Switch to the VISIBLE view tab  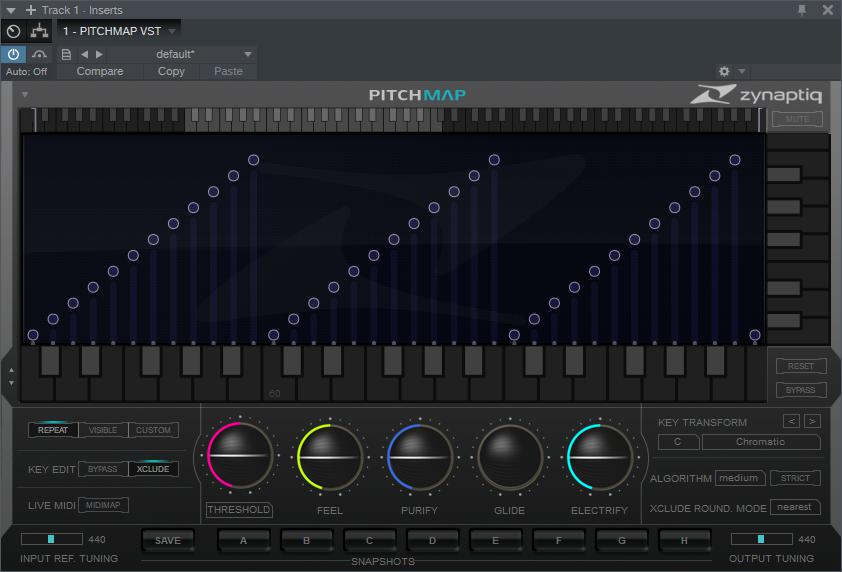tap(103, 430)
